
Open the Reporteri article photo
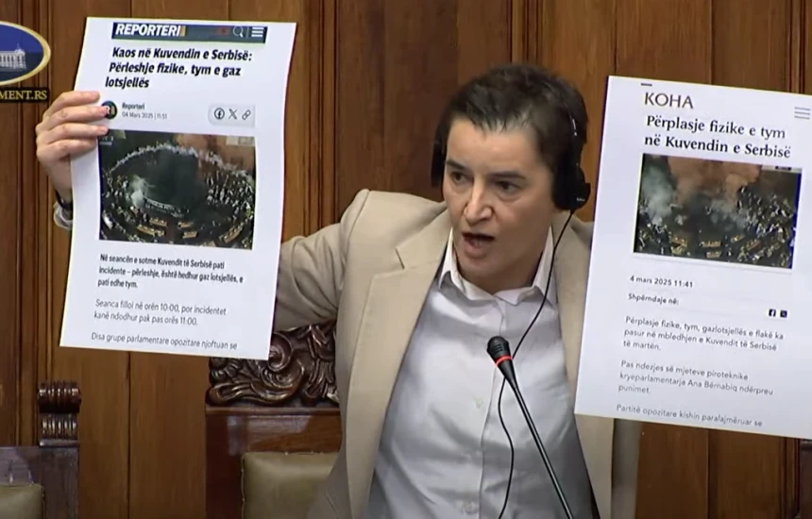177,189
